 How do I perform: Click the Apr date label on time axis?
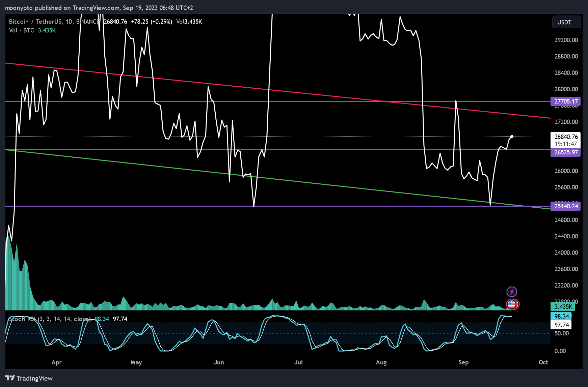56,362
